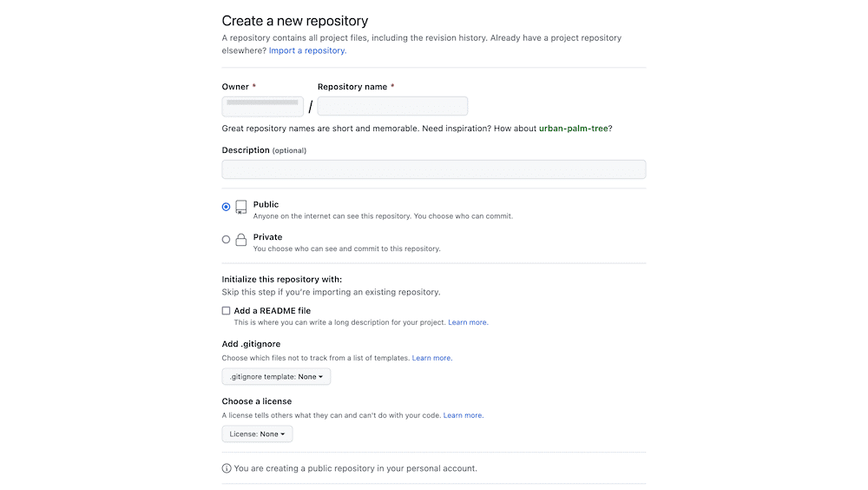Follow the Import a repository link
This screenshot has width=868, height=490.
307,50
